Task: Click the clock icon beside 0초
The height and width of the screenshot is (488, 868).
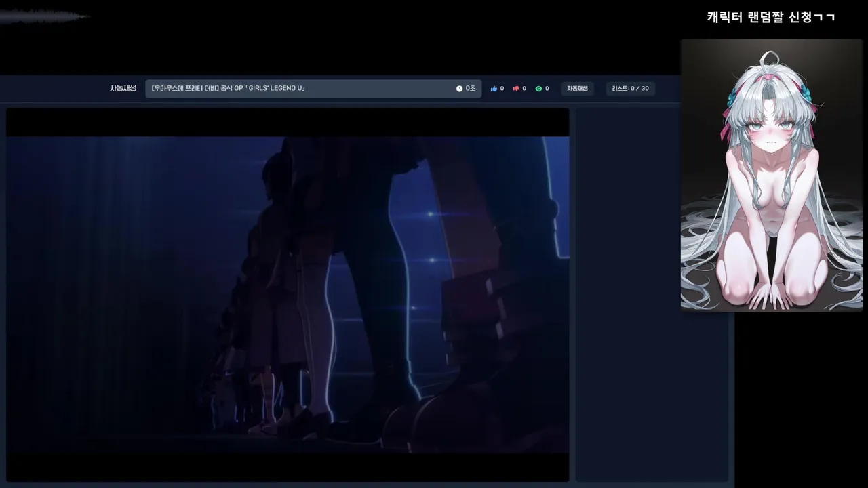Action: (459, 89)
